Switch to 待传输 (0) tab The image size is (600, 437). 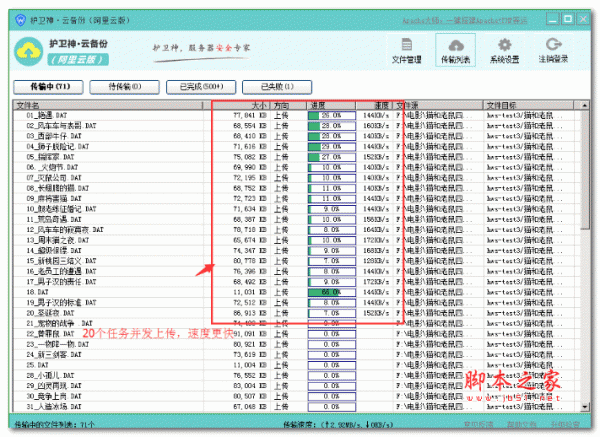(124, 87)
